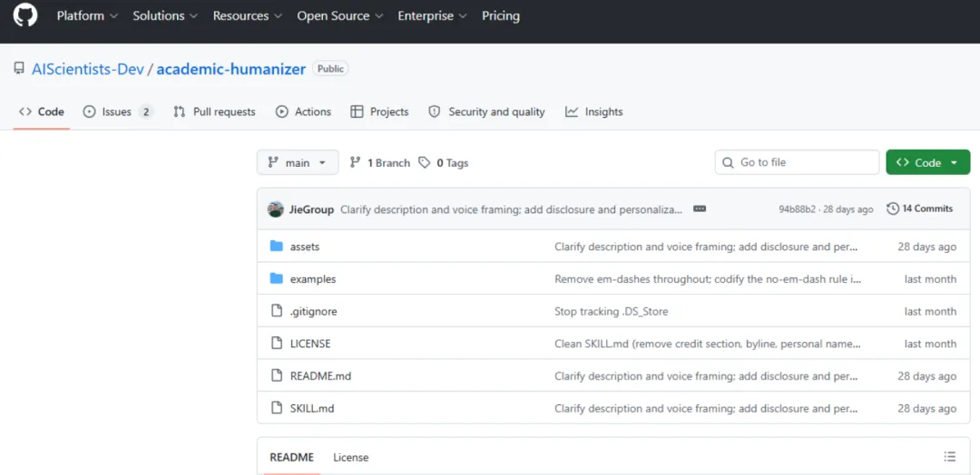Click the repository book icon

point(19,69)
